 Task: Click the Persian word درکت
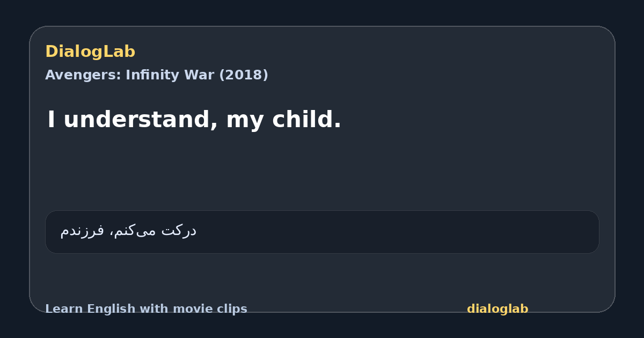click(x=179, y=231)
